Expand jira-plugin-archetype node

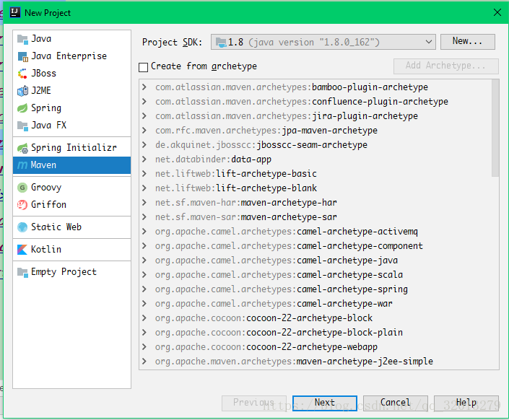click(144, 116)
